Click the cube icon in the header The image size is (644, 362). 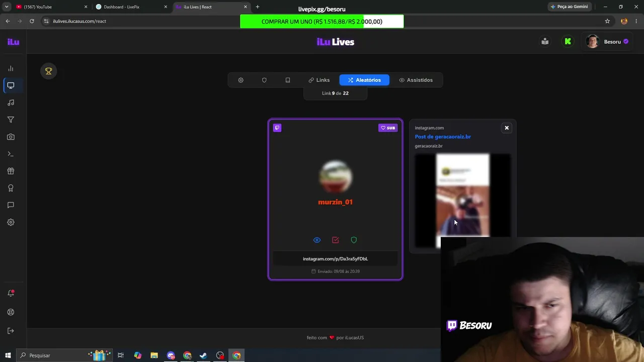(x=545, y=42)
